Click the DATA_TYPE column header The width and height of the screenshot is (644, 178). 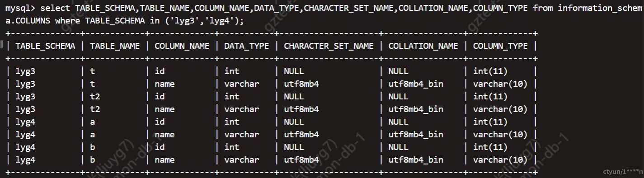tap(246, 46)
